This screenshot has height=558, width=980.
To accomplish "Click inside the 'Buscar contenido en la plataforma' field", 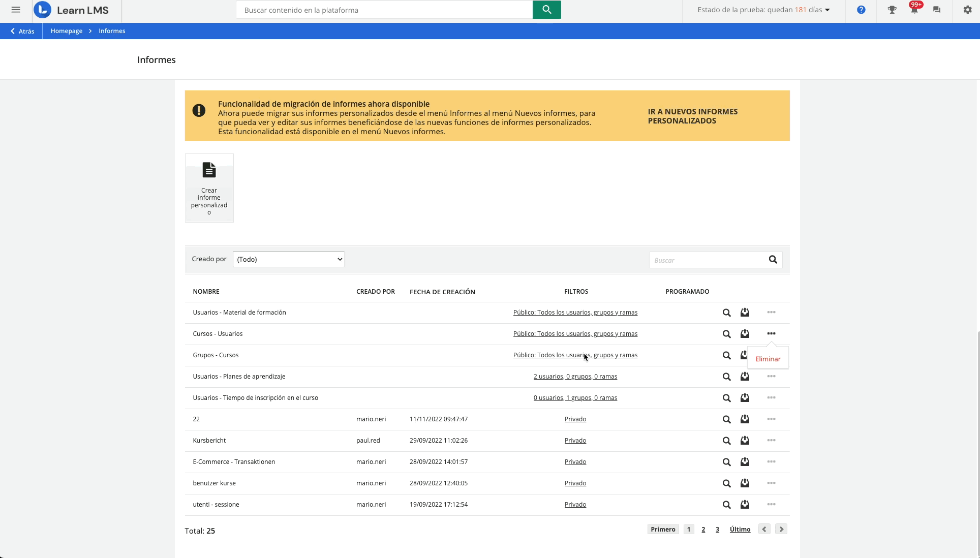I will (x=384, y=10).
